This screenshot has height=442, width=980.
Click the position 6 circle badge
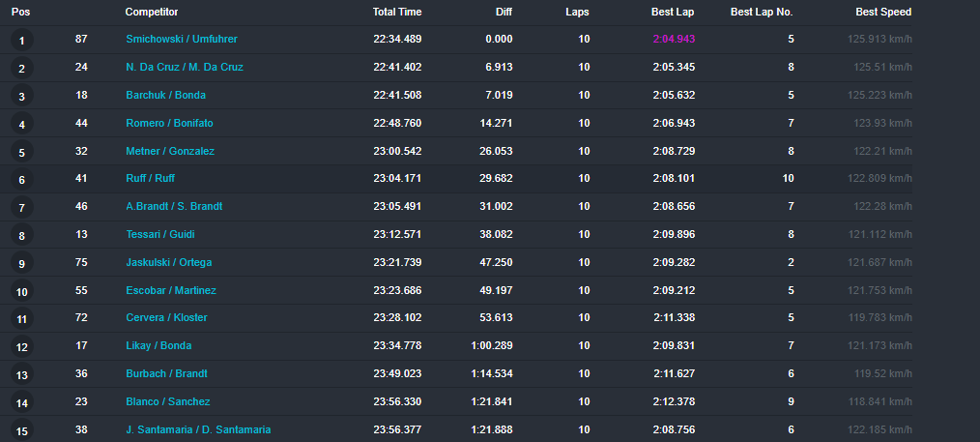(x=21, y=180)
